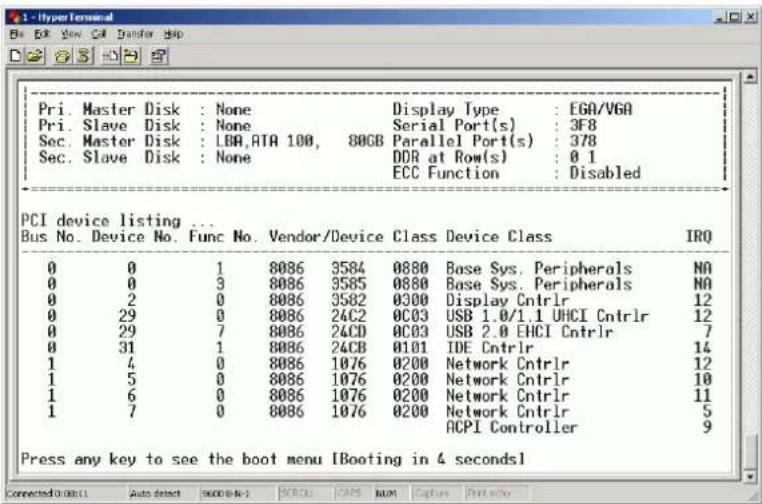
Task: Open the Call menu
Action: [x=99, y=34]
